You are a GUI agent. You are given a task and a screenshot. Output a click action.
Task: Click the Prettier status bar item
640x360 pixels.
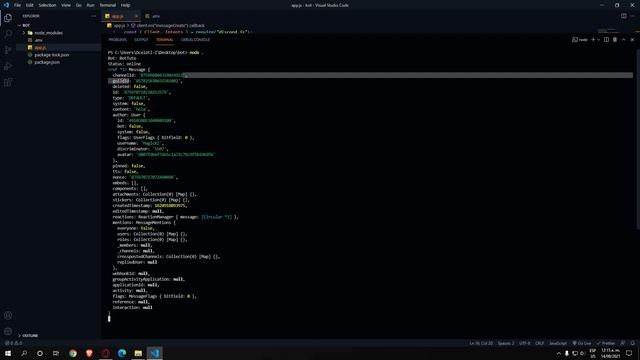(x=606, y=343)
